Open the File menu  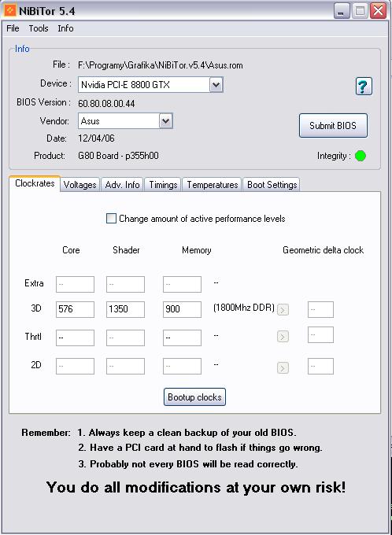[x=13, y=28]
